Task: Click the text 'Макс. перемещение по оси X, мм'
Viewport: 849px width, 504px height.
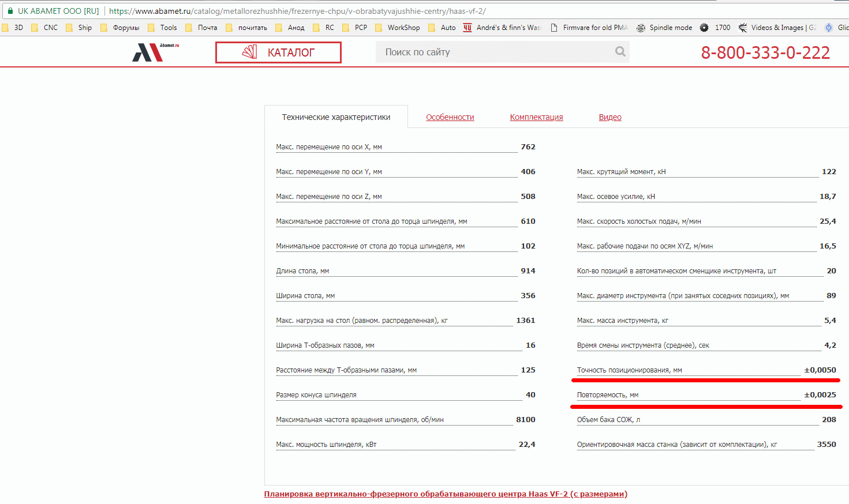Action: click(329, 147)
